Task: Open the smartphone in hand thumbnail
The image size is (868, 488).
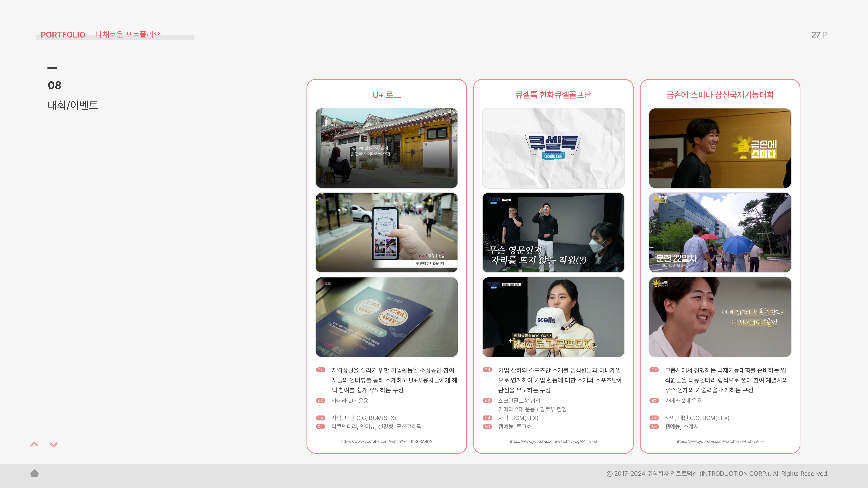Action: pos(387,232)
